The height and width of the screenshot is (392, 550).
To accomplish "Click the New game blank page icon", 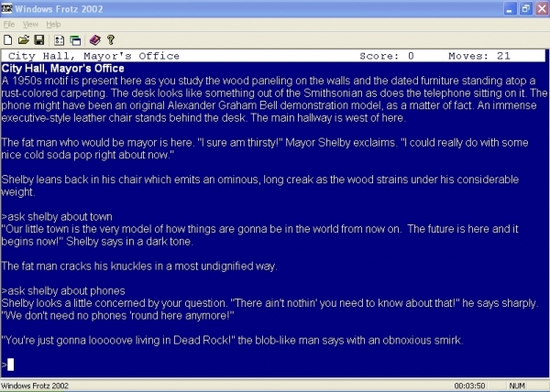I will [7, 40].
